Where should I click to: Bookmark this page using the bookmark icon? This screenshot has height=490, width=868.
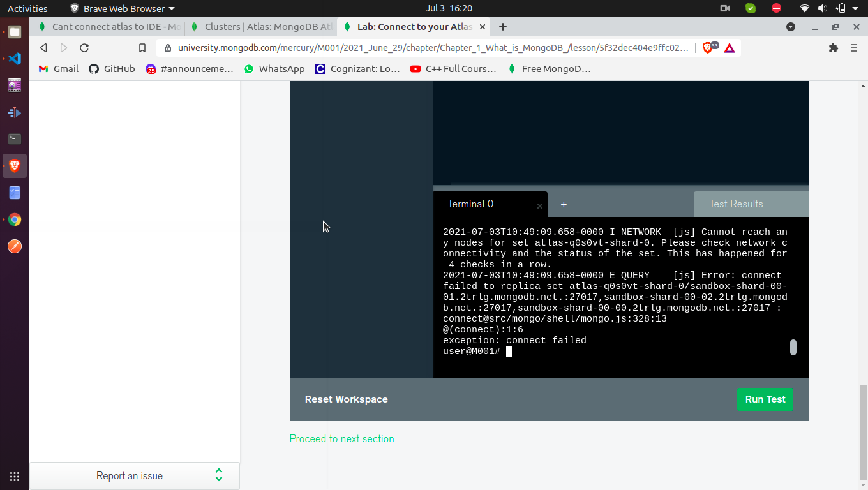pyautogui.click(x=142, y=48)
